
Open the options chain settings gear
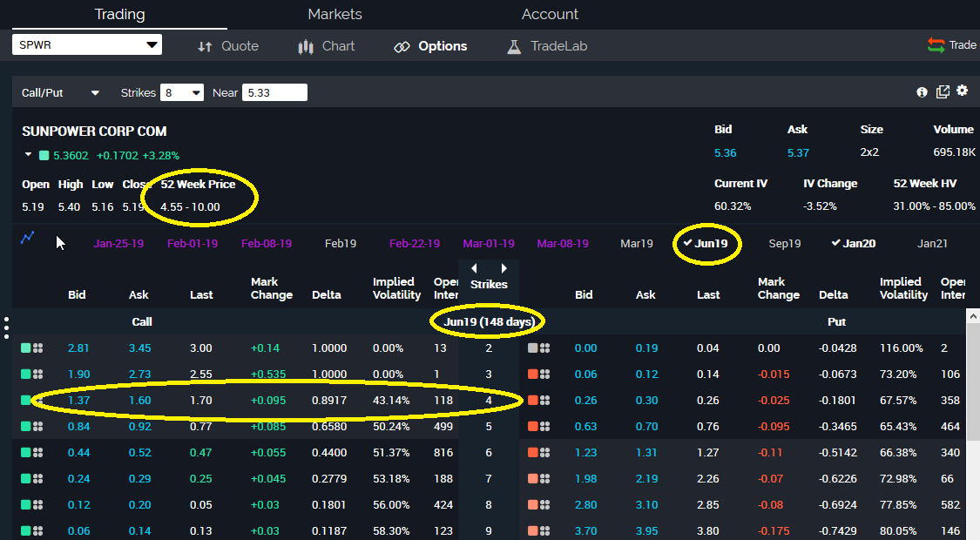pos(963,91)
